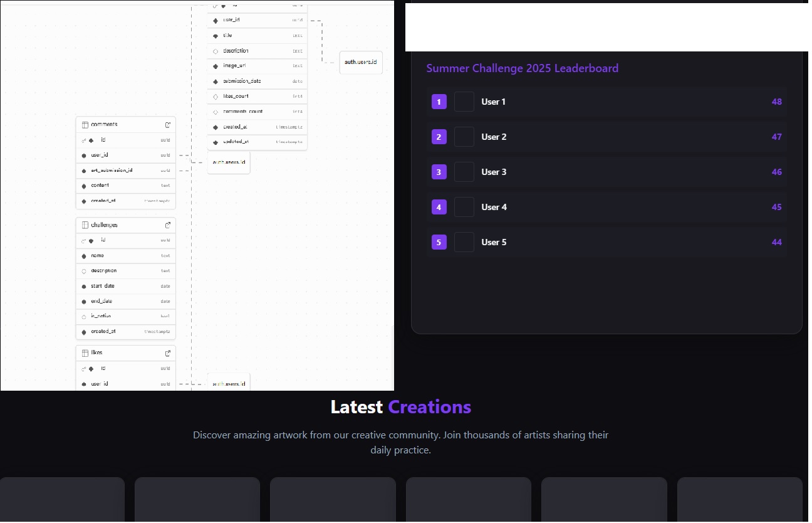Click the hollow diamond beside challenges description
Viewport: 812px width, 523px height.
coord(84,272)
